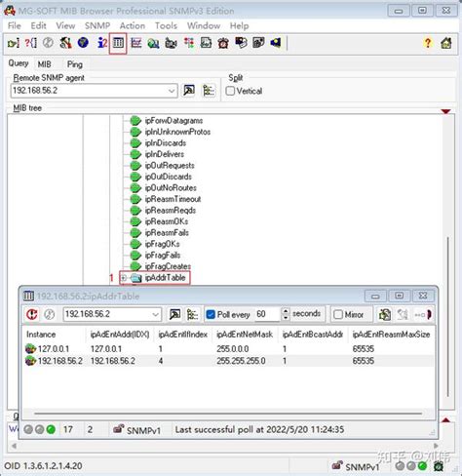Increase poll interval seconds stepper
The height and width of the screenshot is (476, 462).
(x=286, y=311)
